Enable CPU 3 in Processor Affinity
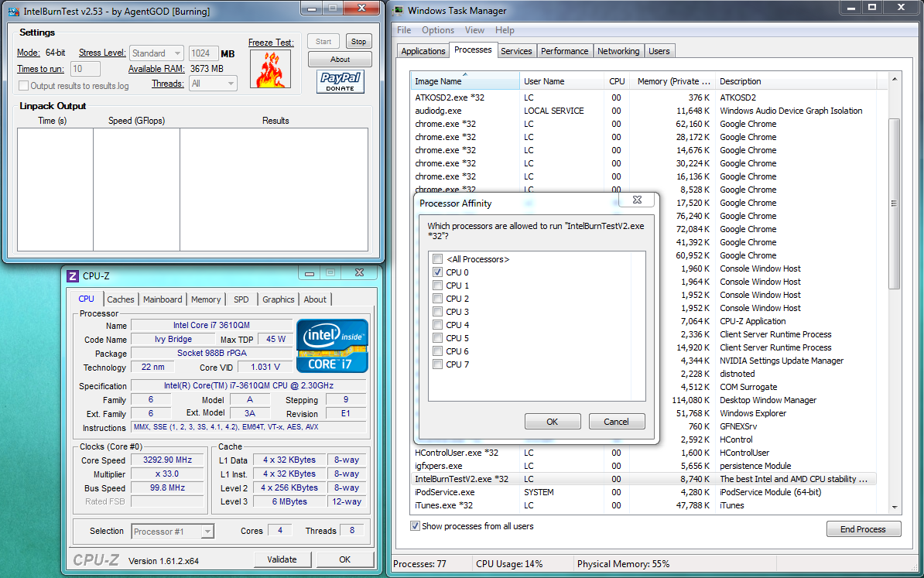Viewport: 924px width, 578px height. (x=438, y=312)
